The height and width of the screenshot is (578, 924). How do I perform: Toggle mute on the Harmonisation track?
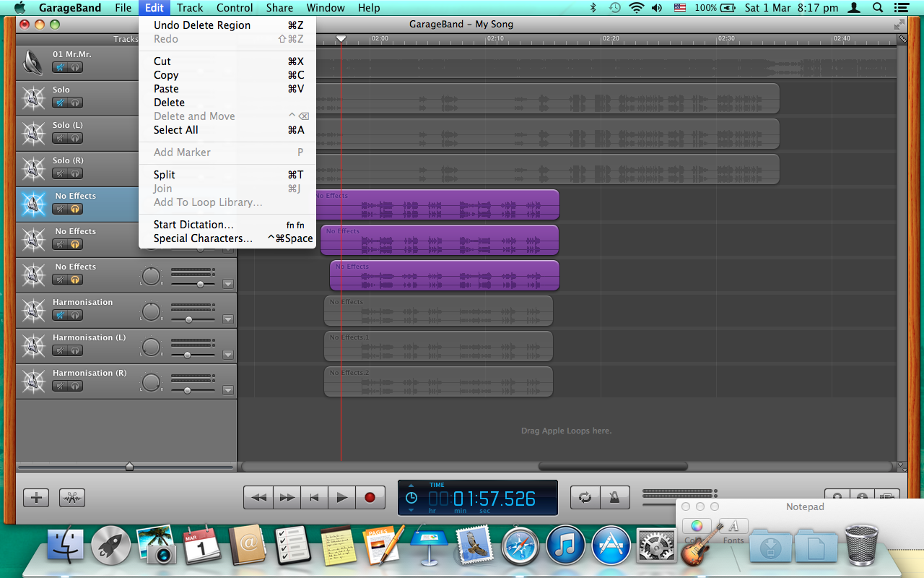pos(61,315)
